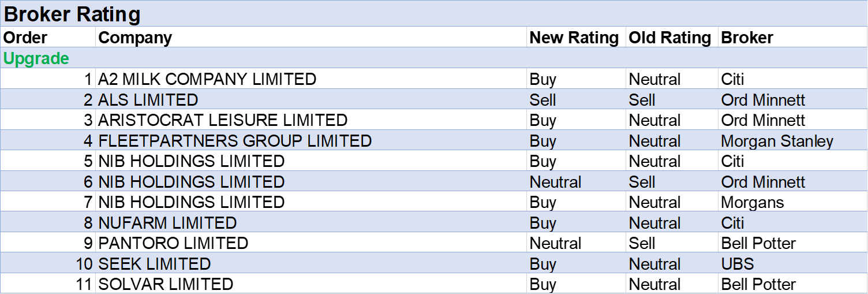Click Ord Minnett broker in ALS row
This screenshot has width=868, height=294.
[763, 100]
